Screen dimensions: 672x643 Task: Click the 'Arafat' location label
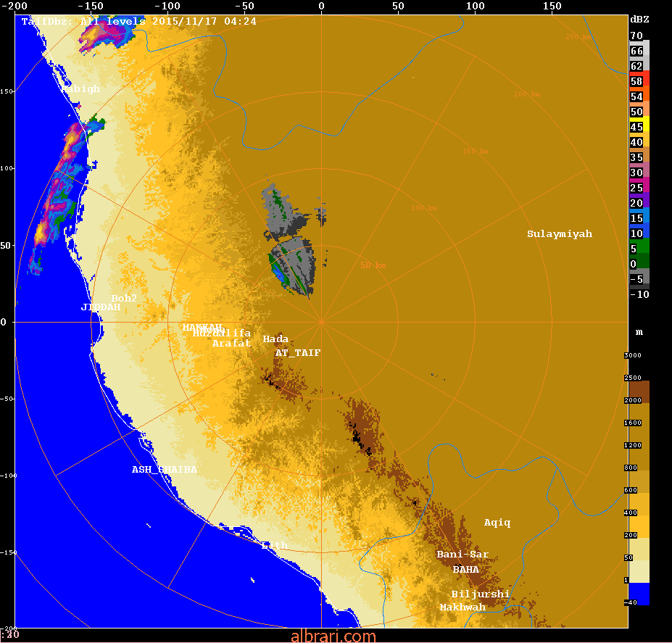pyautogui.click(x=231, y=344)
